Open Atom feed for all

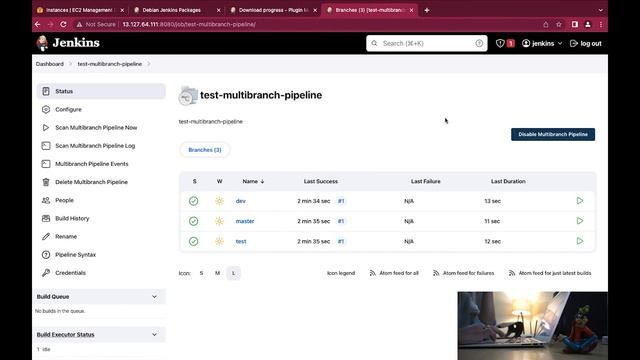394,273
